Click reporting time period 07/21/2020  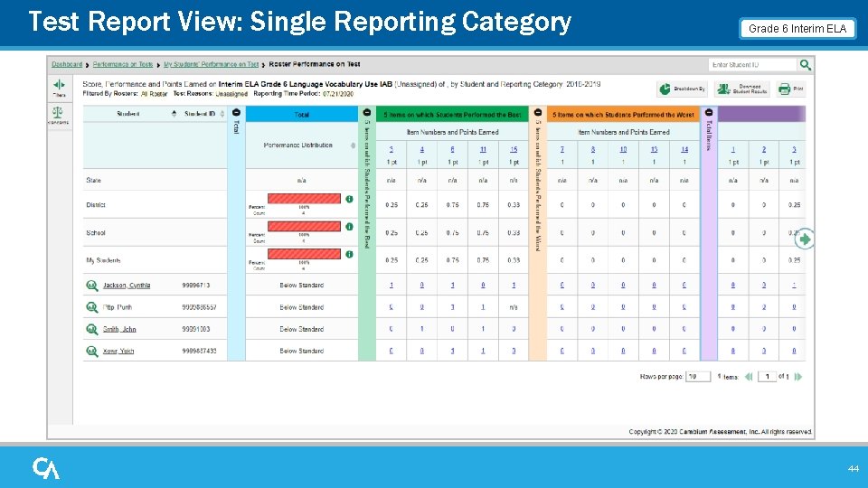click(x=338, y=93)
